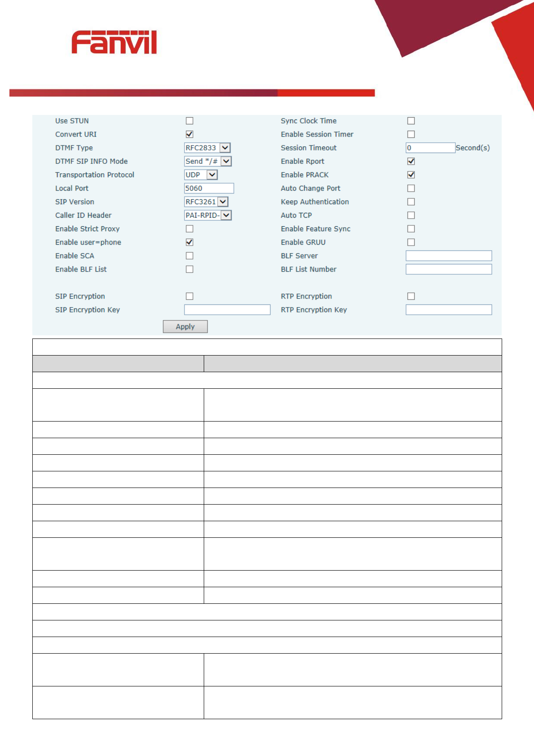Enable the Use STUN checkbox
Image resolution: width=534 pixels, height=756 pixels.
pyautogui.click(x=189, y=121)
